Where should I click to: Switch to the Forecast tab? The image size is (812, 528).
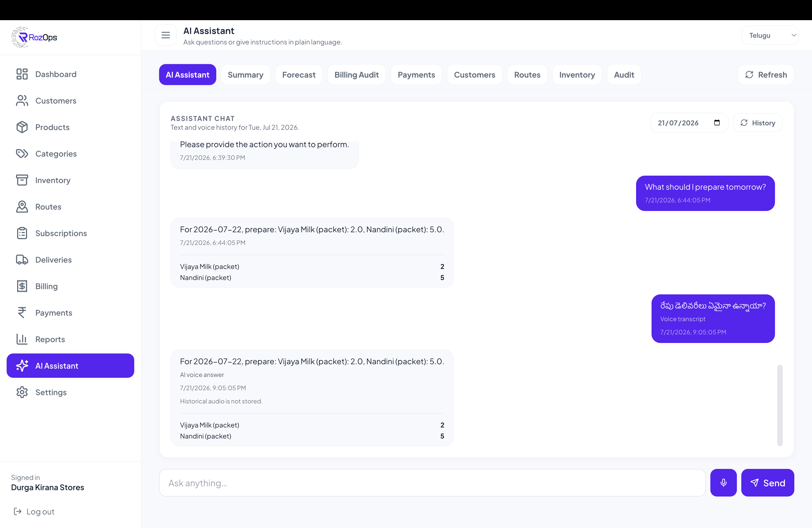click(x=299, y=75)
